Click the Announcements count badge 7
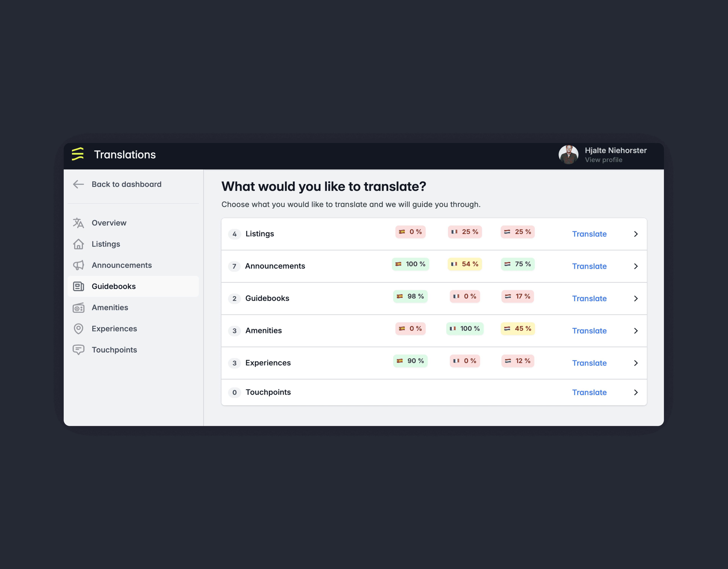728x569 pixels. coord(234,266)
